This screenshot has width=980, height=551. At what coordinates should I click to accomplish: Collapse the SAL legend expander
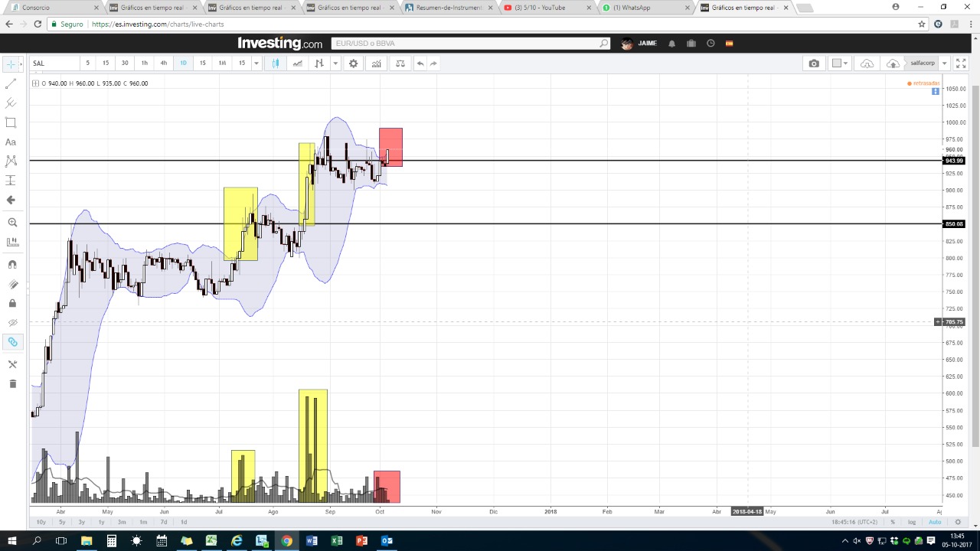coord(35,83)
